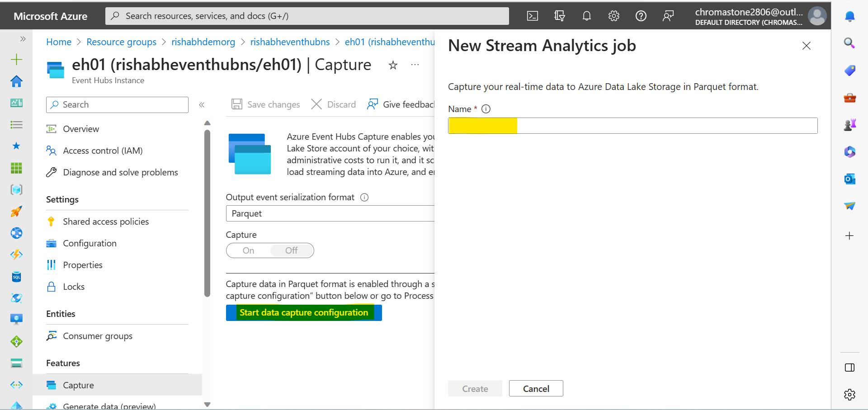This screenshot has height=410, width=868.
Task: Open the browser sidebar search icon
Action: click(850, 43)
